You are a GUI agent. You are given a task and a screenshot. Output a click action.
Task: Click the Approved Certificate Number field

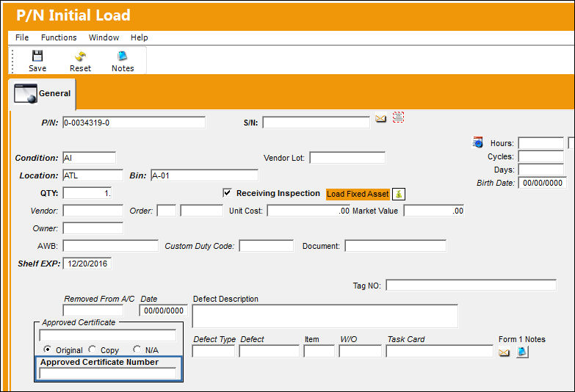107,374
